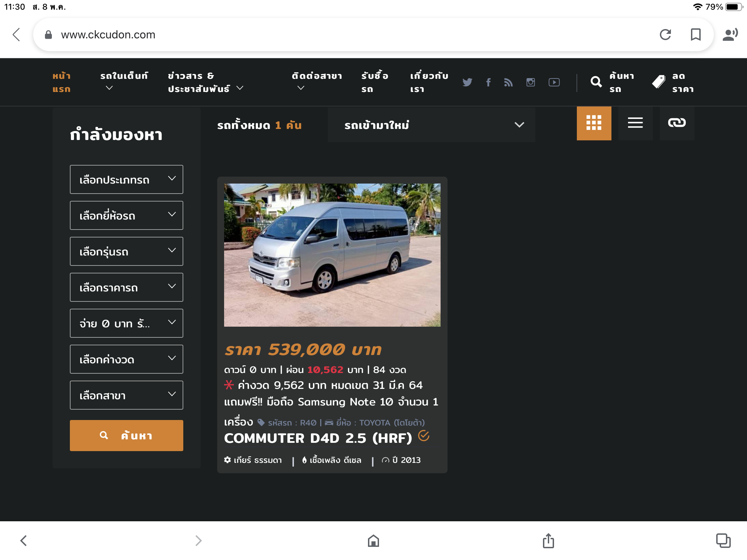The image size is (747, 560).
Task: Switch to grid view layout
Action: click(594, 123)
